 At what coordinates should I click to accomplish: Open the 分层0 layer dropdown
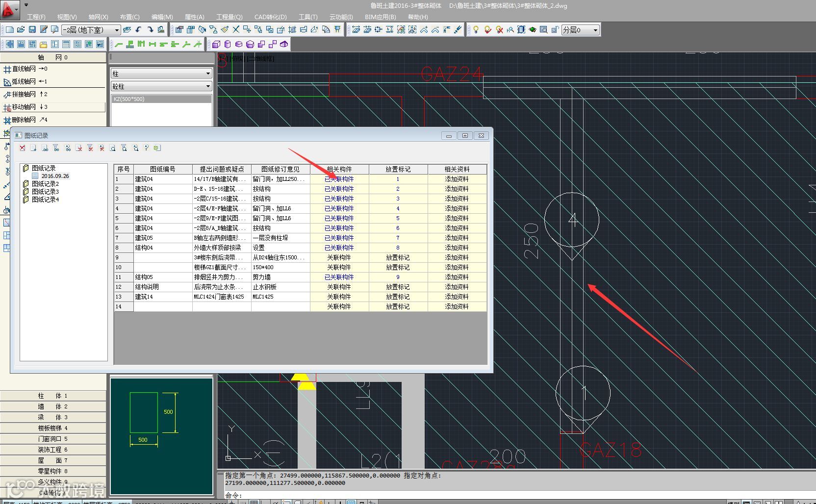tap(595, 30)
